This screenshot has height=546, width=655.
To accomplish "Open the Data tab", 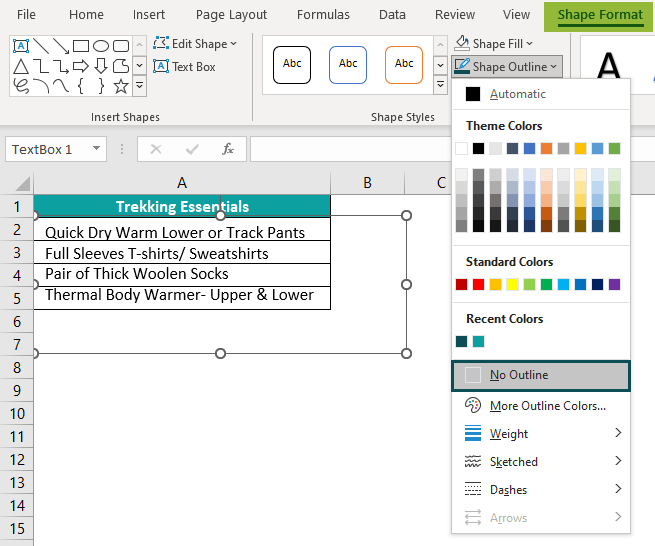I will 392,15.
